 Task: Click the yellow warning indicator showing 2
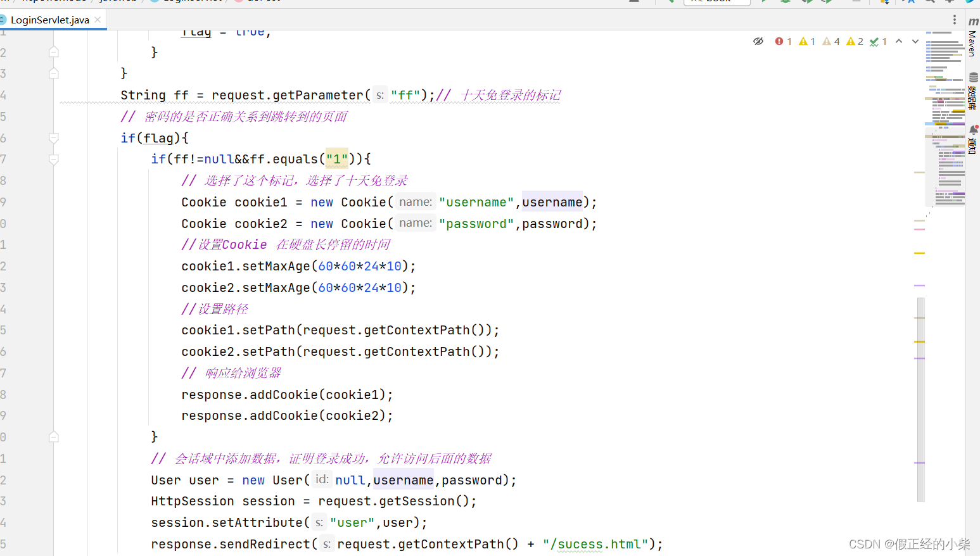855,41
